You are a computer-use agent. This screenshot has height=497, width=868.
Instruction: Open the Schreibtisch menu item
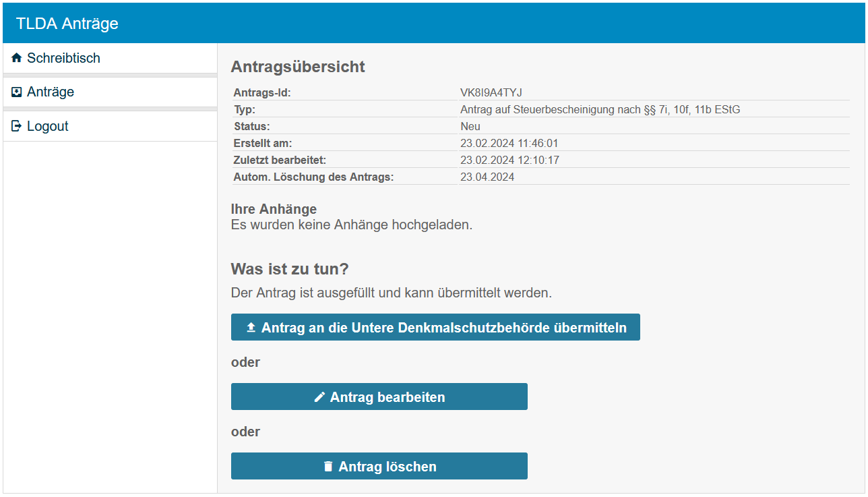coord(63,58)
